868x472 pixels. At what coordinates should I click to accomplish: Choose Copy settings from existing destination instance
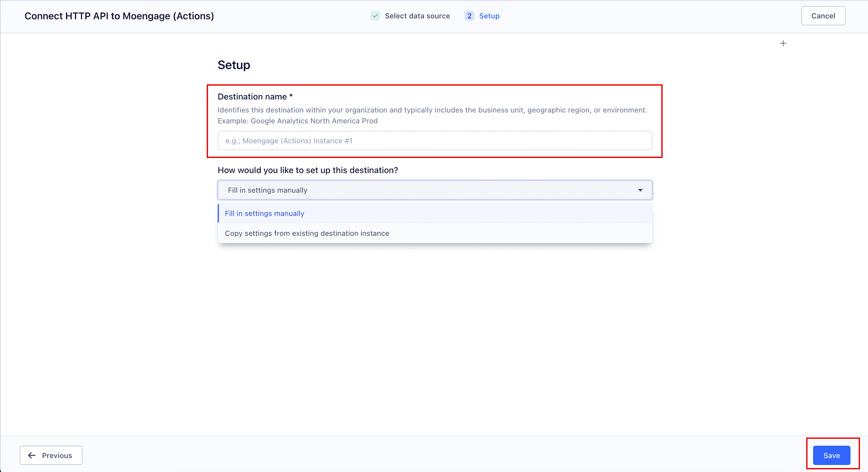[435, 233]
